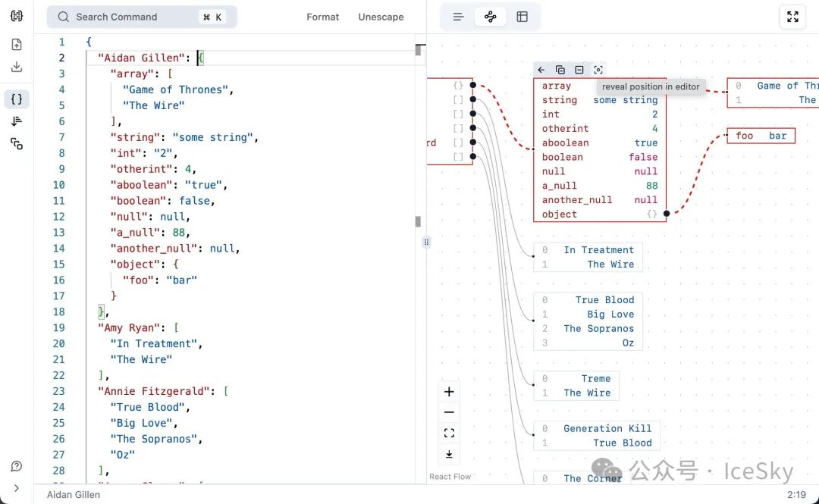Switch to the table view mode
This screenshot has height=504, width=819.
coord(522,17)
